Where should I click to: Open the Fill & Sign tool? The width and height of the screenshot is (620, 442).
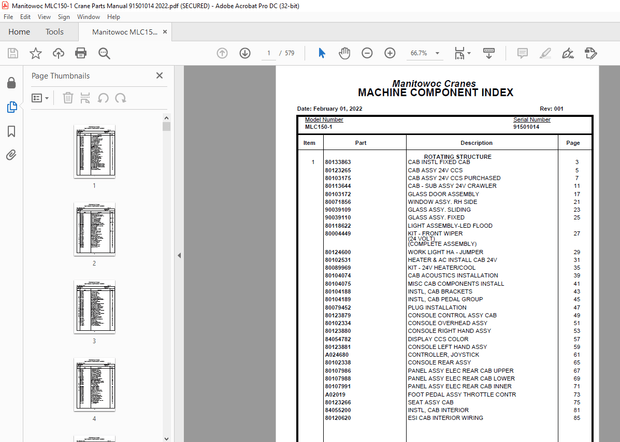pos(568,53)
